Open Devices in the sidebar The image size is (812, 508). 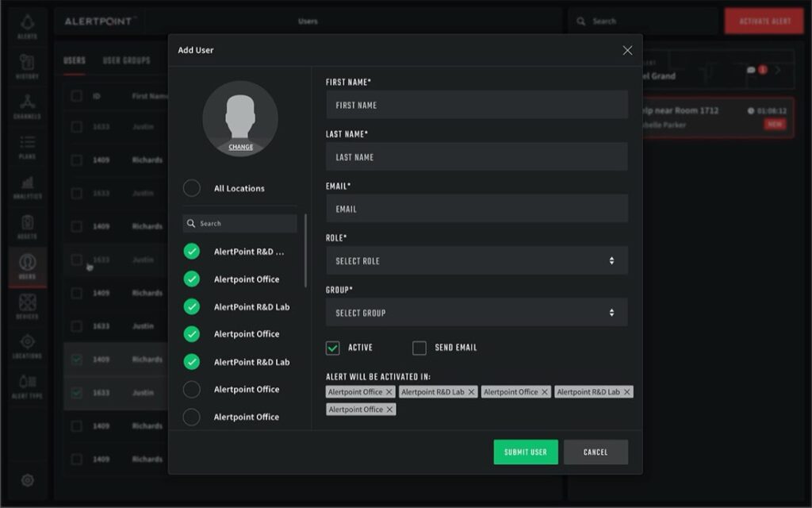(28, 306)
